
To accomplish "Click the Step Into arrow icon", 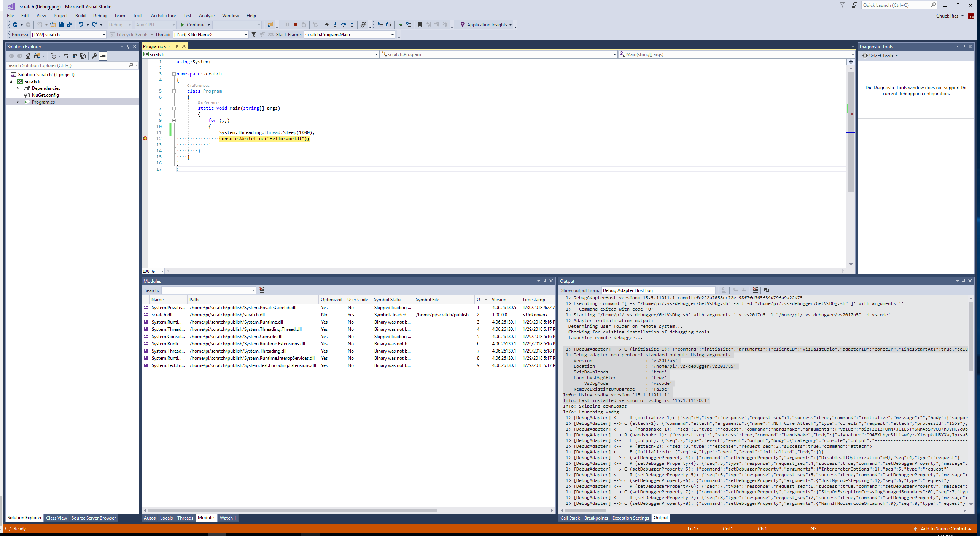I will (x=335, y=25).
